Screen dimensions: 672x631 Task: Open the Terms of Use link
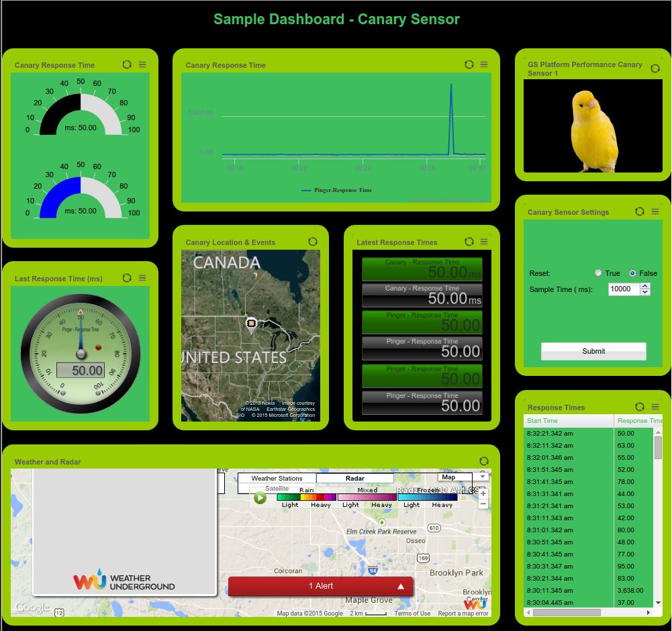coord(412,614)
